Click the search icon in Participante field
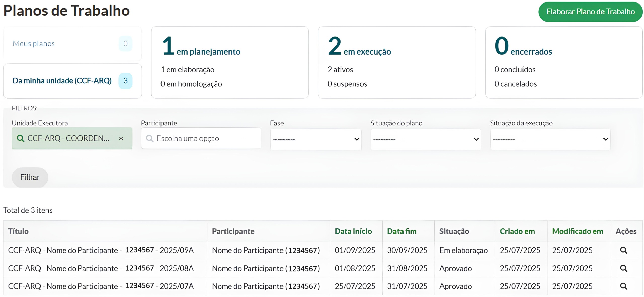 [150, 138]
